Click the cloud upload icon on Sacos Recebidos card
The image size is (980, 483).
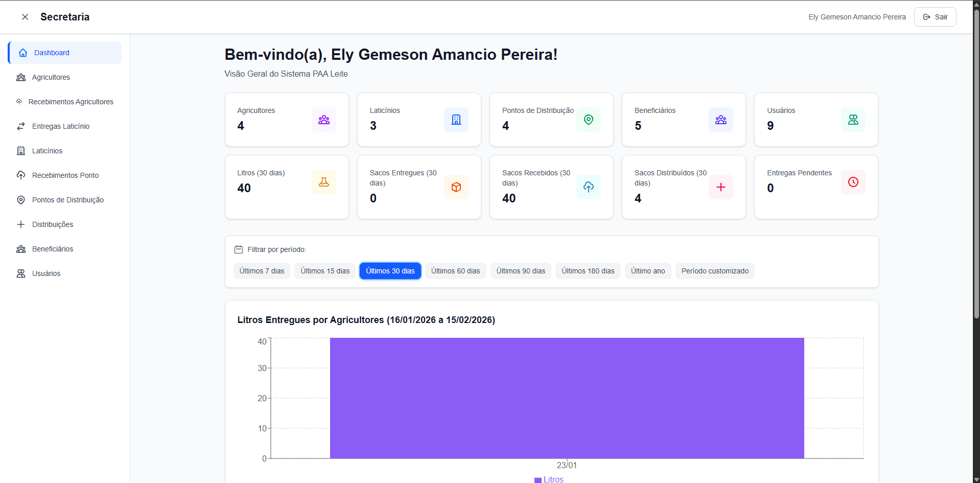coord(588,187)
